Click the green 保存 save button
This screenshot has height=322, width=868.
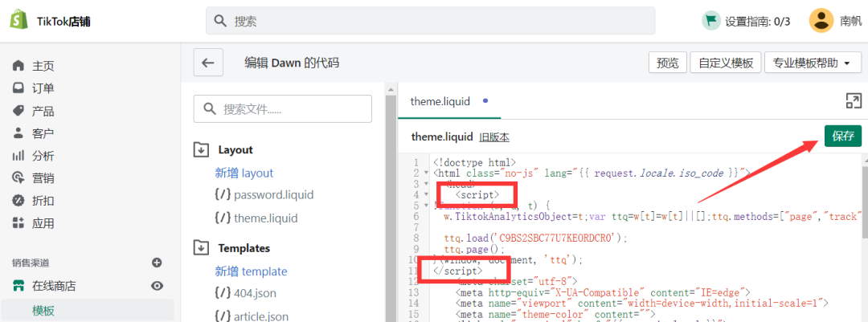842,136
